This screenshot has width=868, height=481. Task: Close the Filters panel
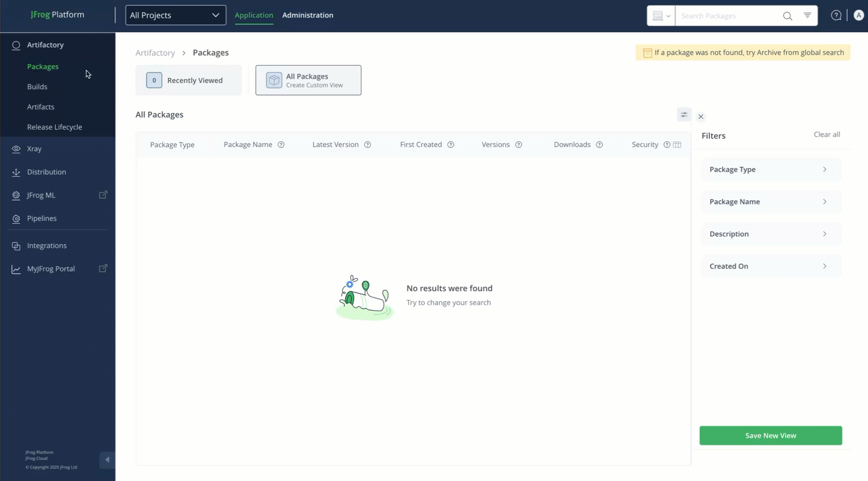701,117
